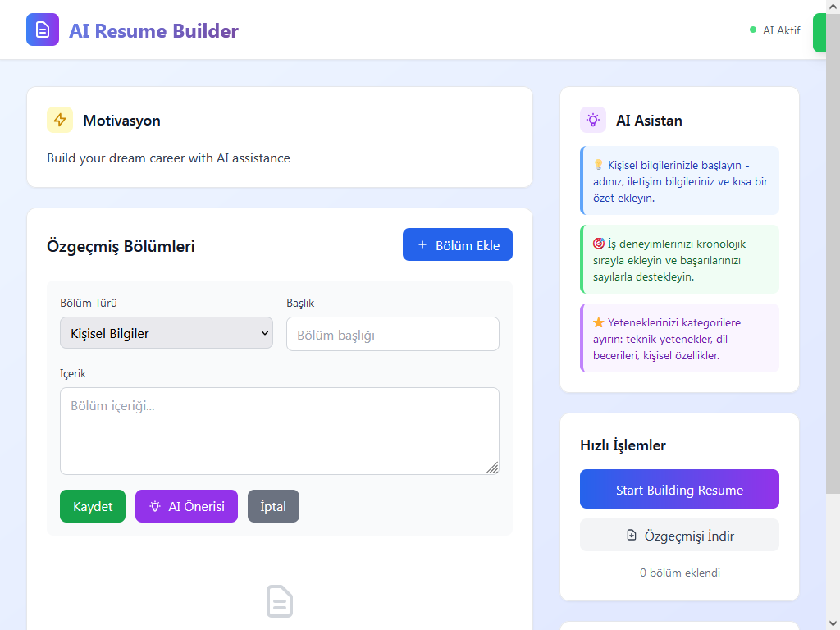Click the lightbulb icon beside AI Asistan
The image size is (840, 630).
(593, 120)
